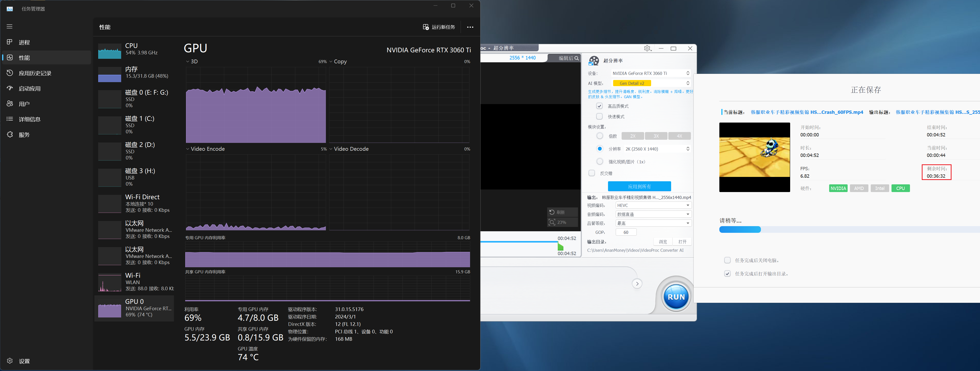Click the Intel hardware badge

[880, 188]
